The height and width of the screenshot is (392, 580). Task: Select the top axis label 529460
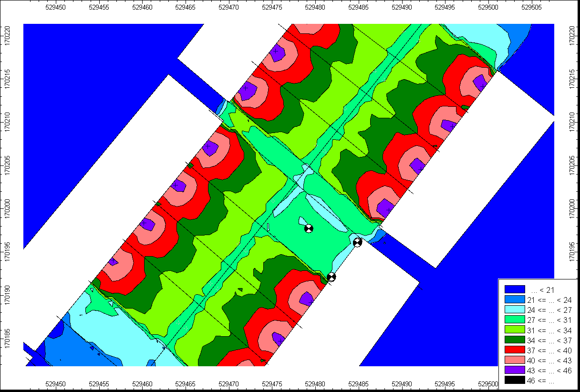tap(142, 7)
